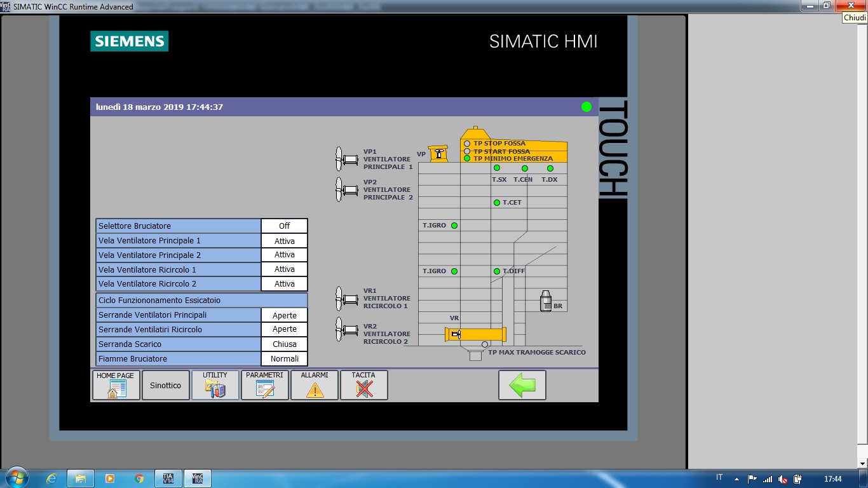This screenshot has width=868, height=488.
Task: Select the VR2 recirculation fan icon
Action: [346, 329]
